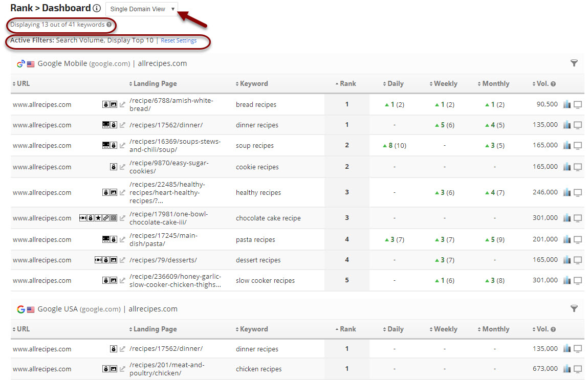Open external link icon for cookie recipes landing page
588x380 pixels.
122,167
